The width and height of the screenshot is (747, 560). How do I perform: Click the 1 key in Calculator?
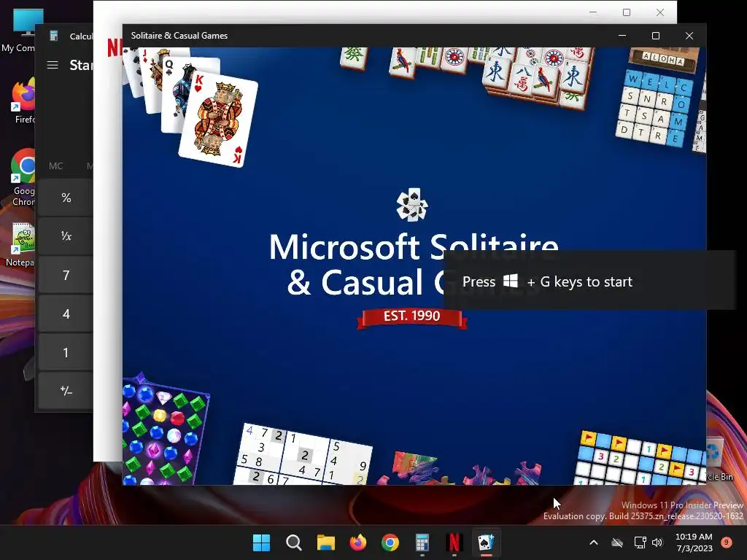pos(66,352)
